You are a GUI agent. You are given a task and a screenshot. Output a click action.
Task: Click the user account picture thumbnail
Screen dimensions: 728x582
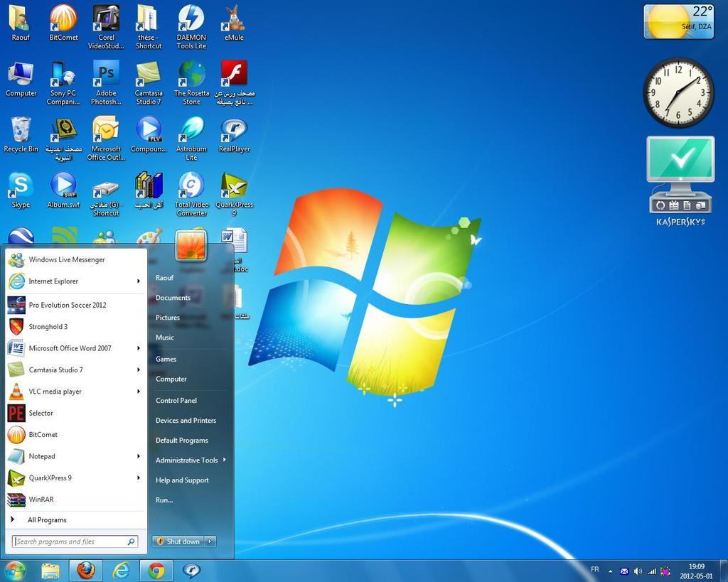click(191, 245)
